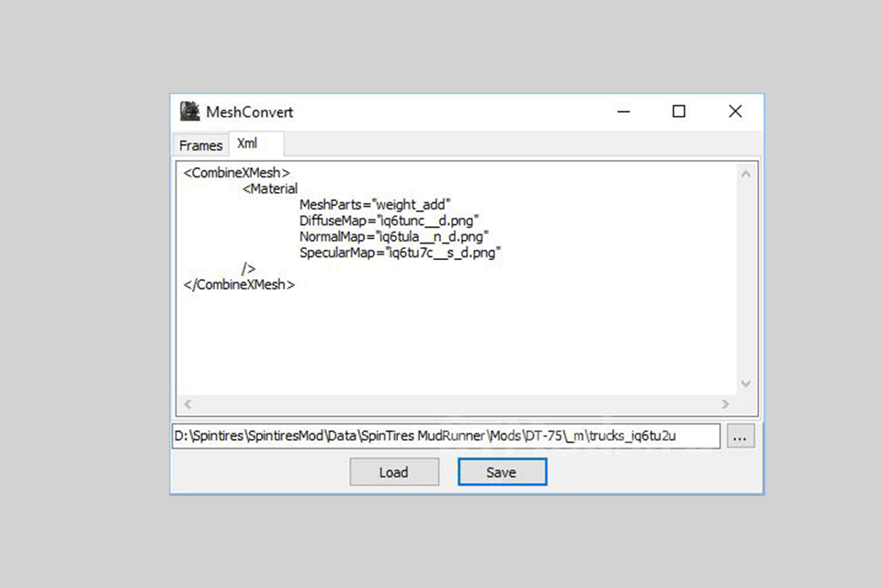
Task: Switch to the Frames tab
Action: pyautogui.click(x=200, y=145)
